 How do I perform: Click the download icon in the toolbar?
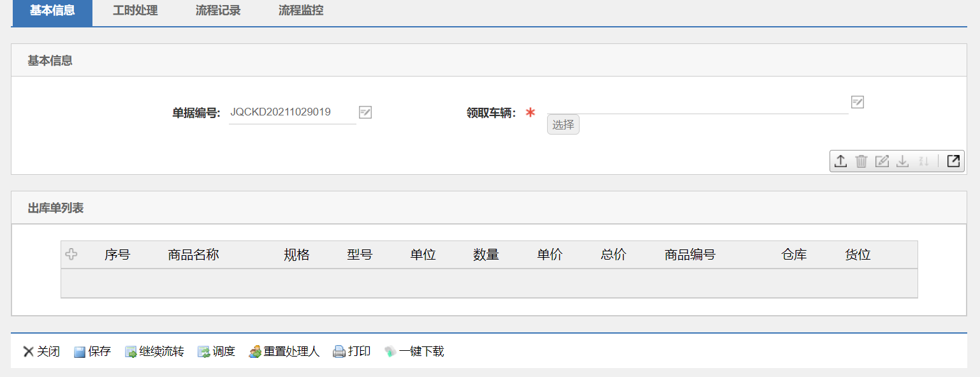(x=902, y=161)
